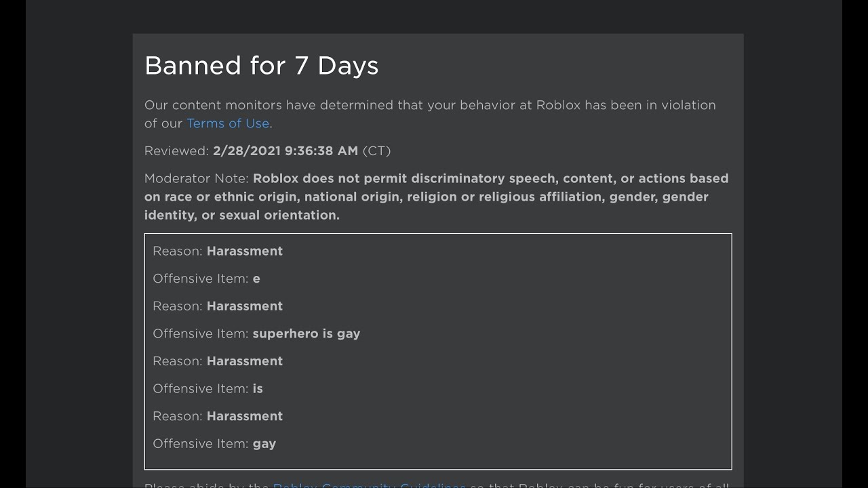Screen dimensions: 868x488
Task: Click the "Banned for 7 Days" heading
Action: coord(261,66)
